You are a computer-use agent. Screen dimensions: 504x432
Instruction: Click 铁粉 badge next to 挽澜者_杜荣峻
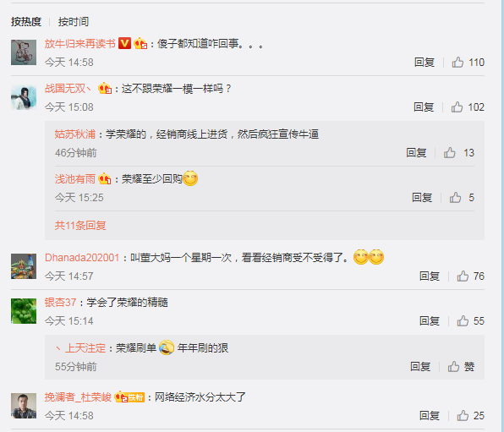click(135, 397)
